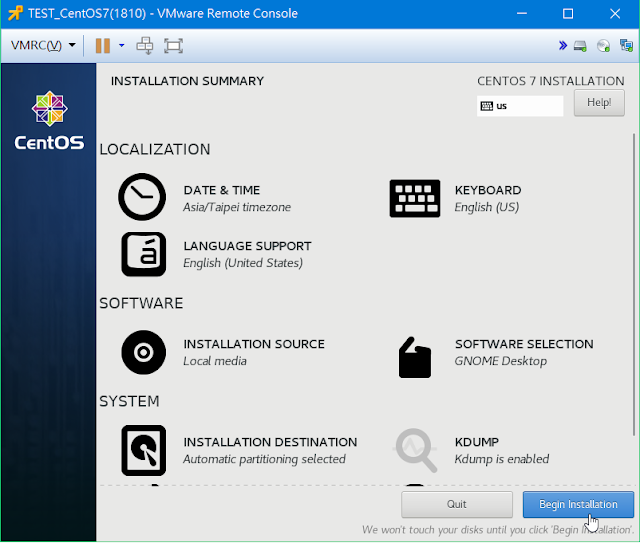Screen dimensions: 640x543
Task: Click the CD/DVD drive device icon
Action: pos(603,46)
